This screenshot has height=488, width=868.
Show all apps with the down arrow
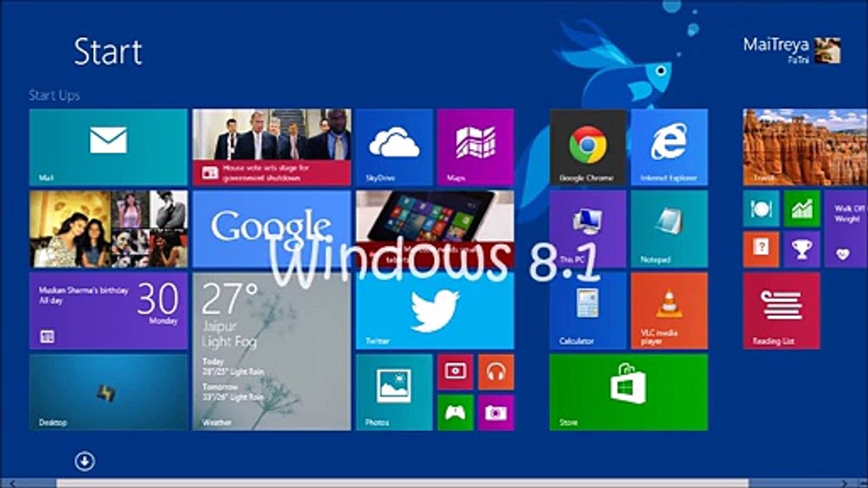pos(85,462)
